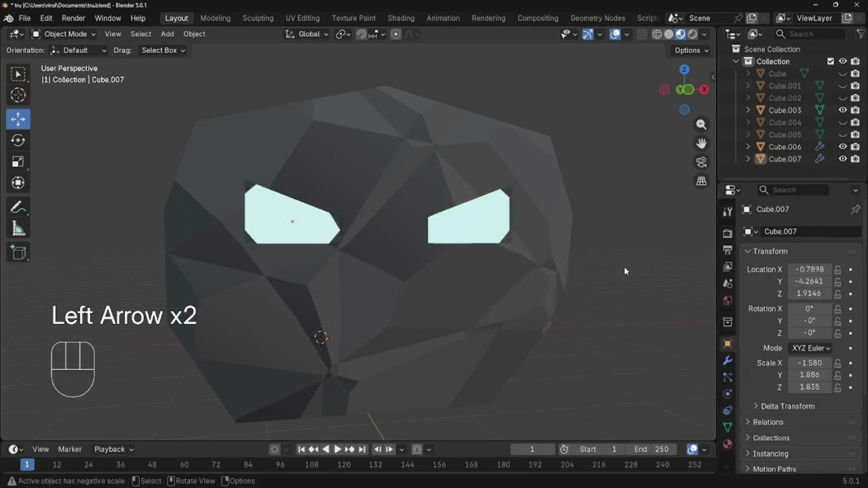The image size is (868, 488).
Task: Switch to the Geometry Nodes workspace tab
Action: pyautogui.click(x=597, y=18)
